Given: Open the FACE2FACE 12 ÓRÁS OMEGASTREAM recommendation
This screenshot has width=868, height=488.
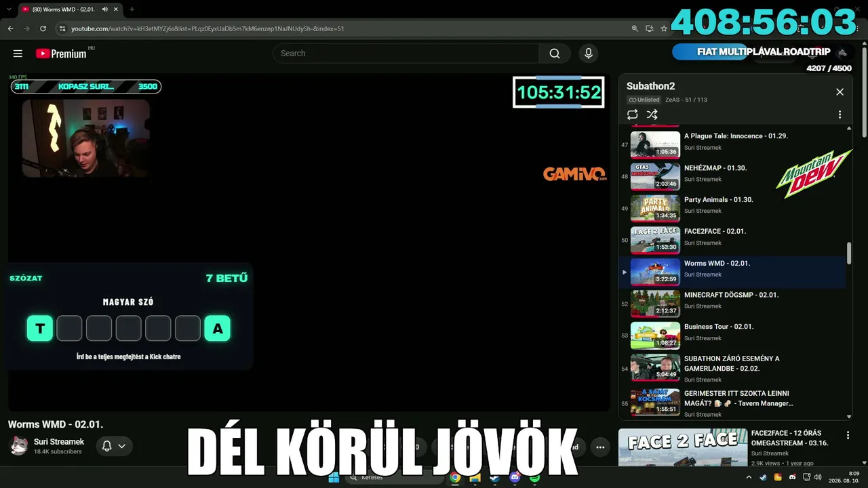Looking at the screenshot, I should (x=789, y=438).
